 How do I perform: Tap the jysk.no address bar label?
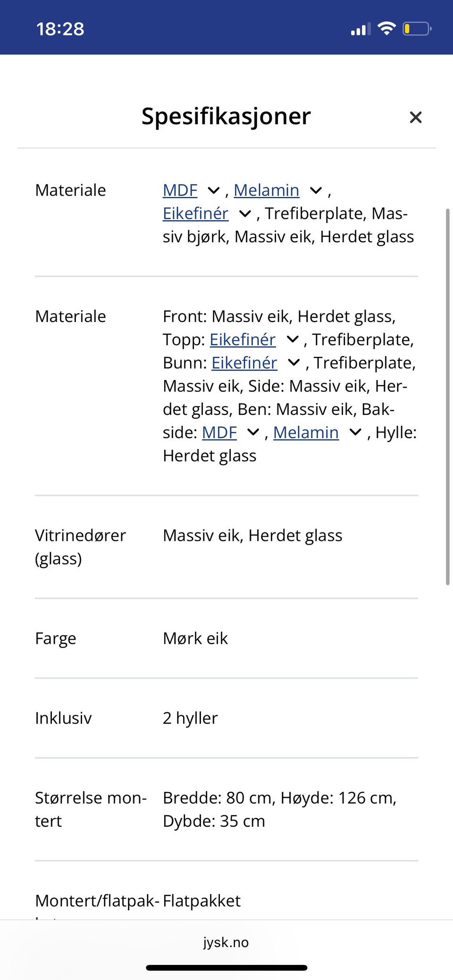(226, 942)
